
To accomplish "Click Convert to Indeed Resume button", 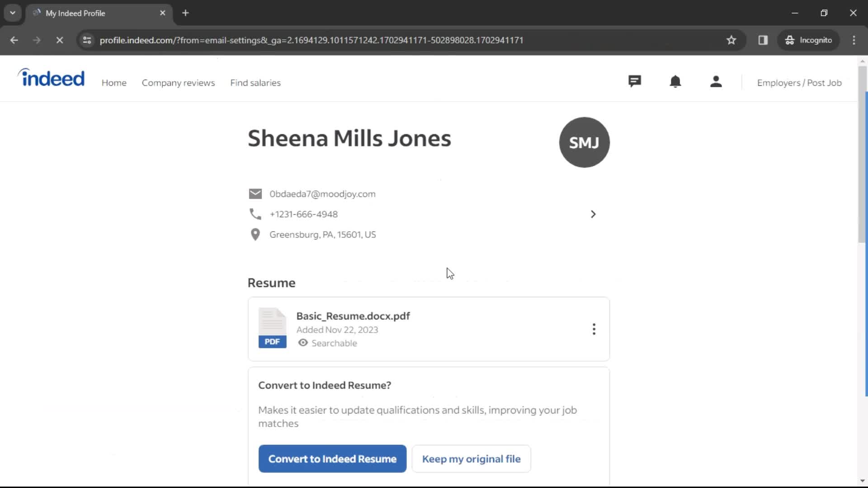I will [333, 459].
